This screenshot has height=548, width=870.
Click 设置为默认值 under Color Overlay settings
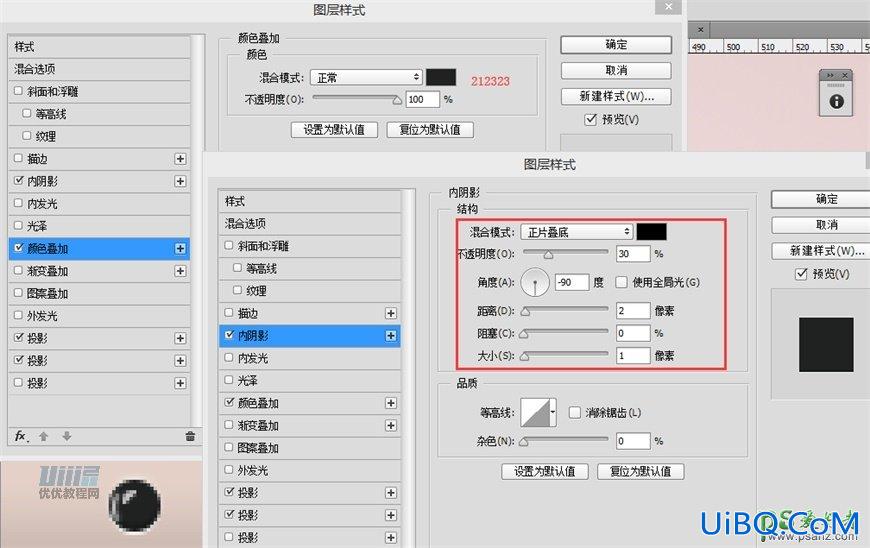(x=334, y=130)
